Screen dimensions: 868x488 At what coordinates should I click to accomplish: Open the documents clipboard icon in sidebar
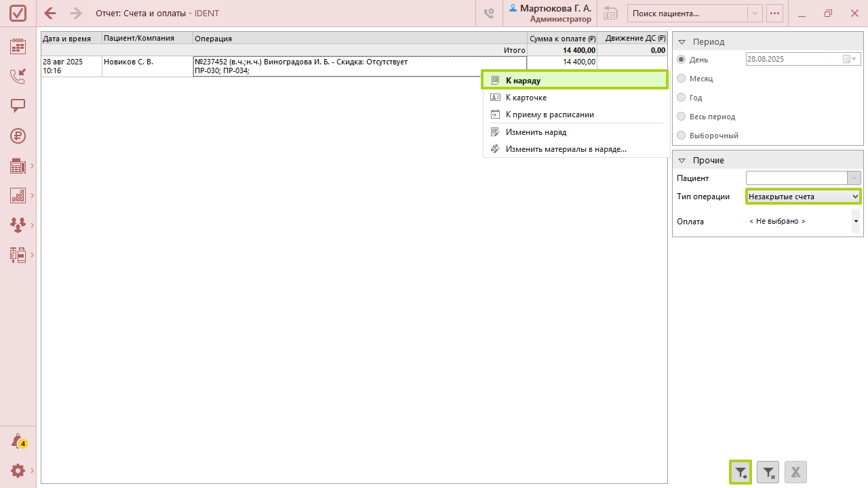(x=18, y=255)
